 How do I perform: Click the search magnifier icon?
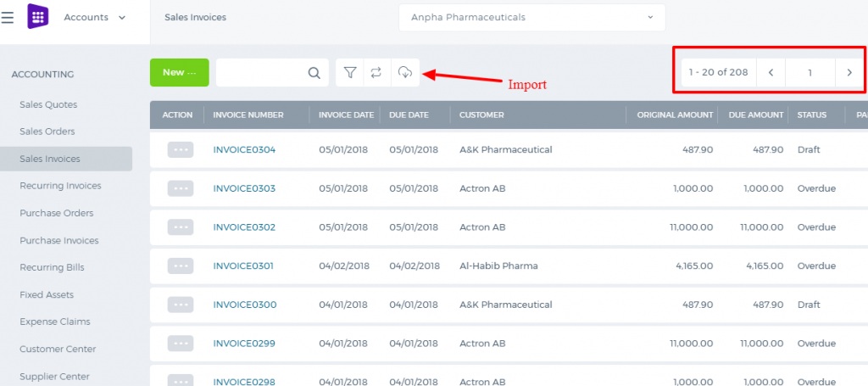click(x=314, y=73)
